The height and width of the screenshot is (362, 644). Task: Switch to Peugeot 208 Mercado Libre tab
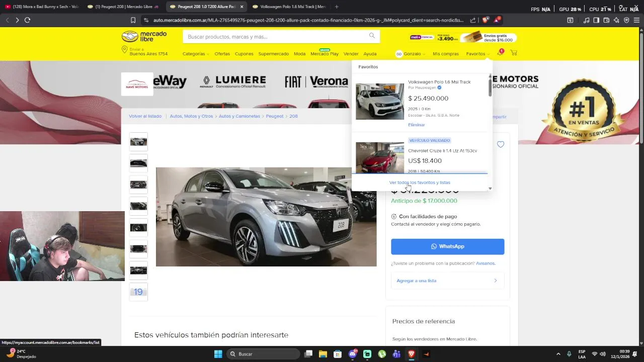(x=123, y=7)
